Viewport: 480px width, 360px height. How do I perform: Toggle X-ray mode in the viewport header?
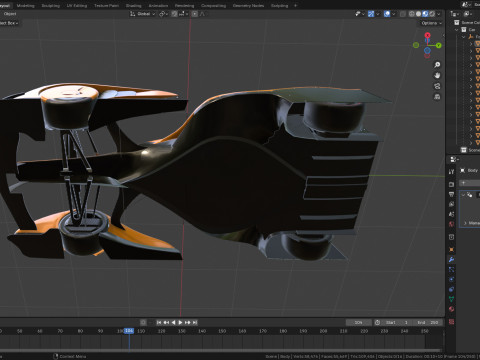tap(403, 14)
